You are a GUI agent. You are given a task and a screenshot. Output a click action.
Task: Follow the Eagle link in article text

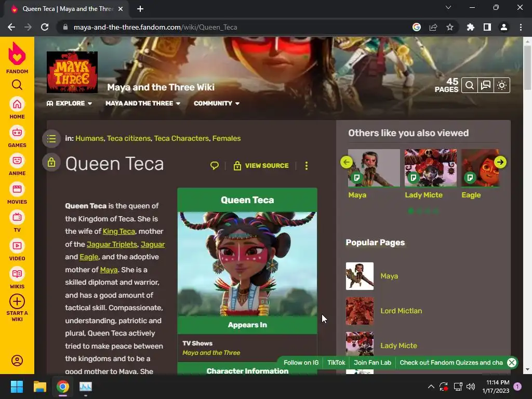pos(89,257)
